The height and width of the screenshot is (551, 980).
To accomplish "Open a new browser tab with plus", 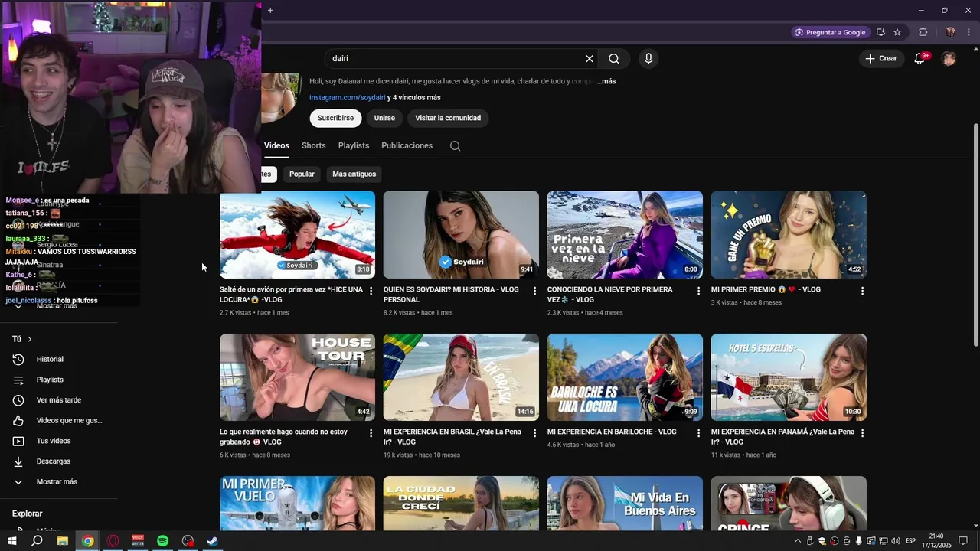I will (x=270, y=10).
